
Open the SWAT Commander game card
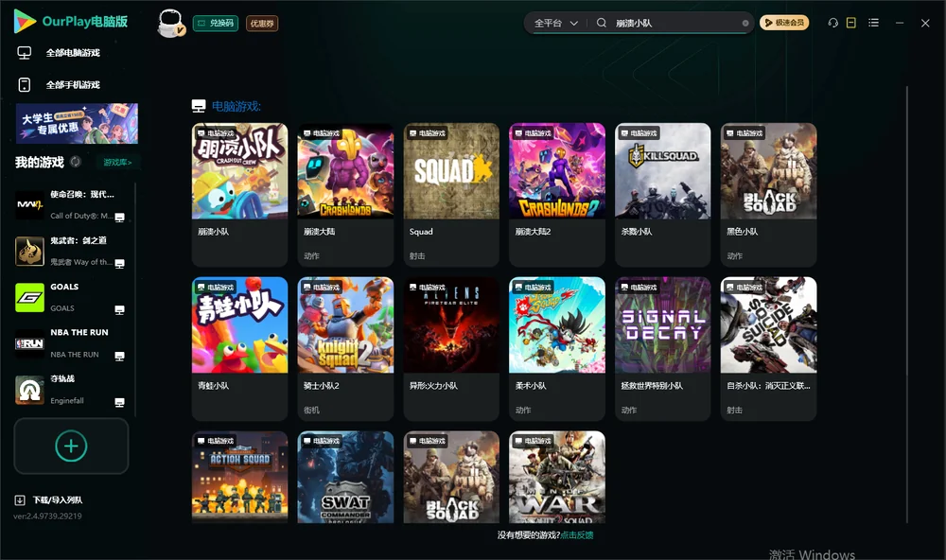pyautogui.click(x=345, y=477)
